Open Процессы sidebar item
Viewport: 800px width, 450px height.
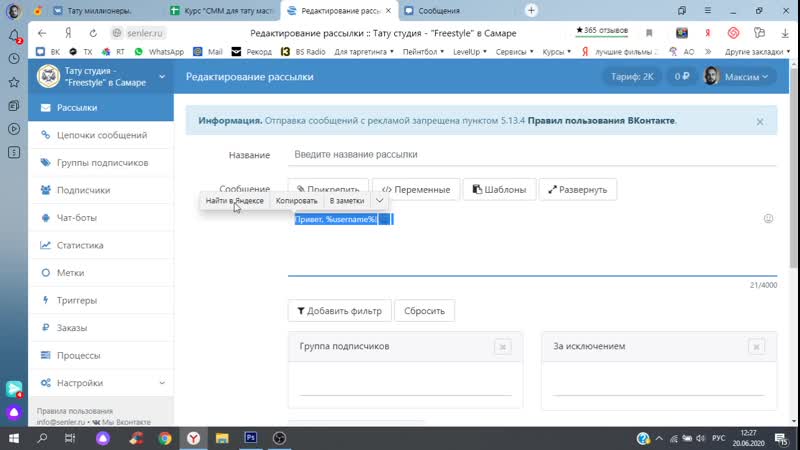(101, 356)
